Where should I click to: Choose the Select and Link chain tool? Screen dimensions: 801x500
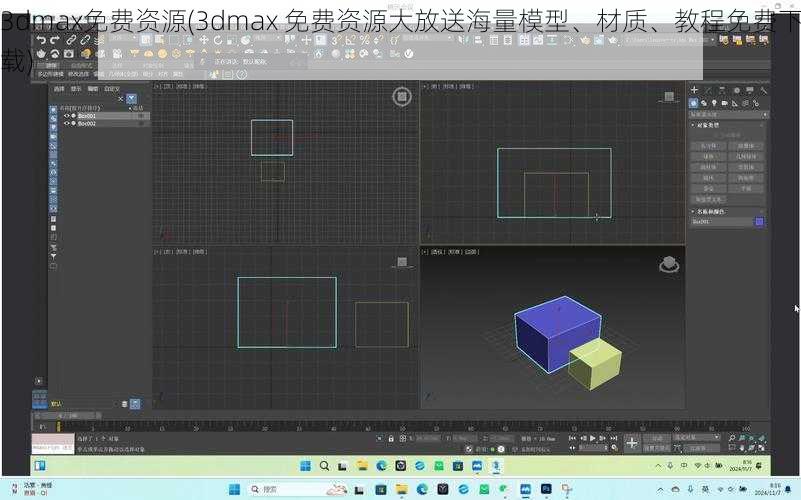tap(71, 40)
